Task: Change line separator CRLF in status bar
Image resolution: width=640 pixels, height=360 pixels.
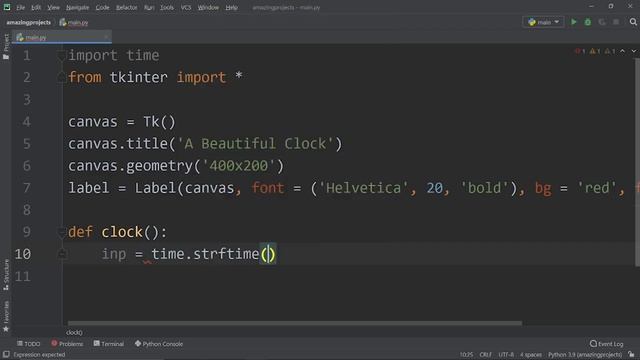Action: [x=485, y=355]
